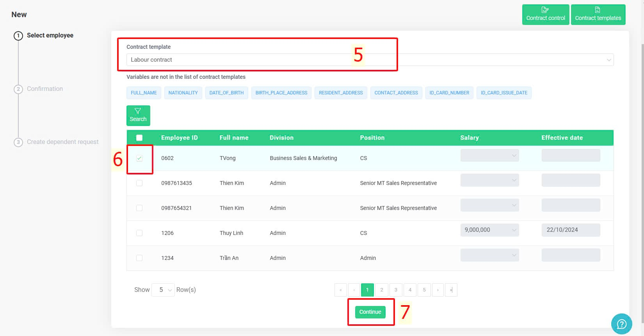Click the step 2 Confirmation circle
The height and width of the screenshot is (336, 644).
pyautogui.click(x=18, y=89)
